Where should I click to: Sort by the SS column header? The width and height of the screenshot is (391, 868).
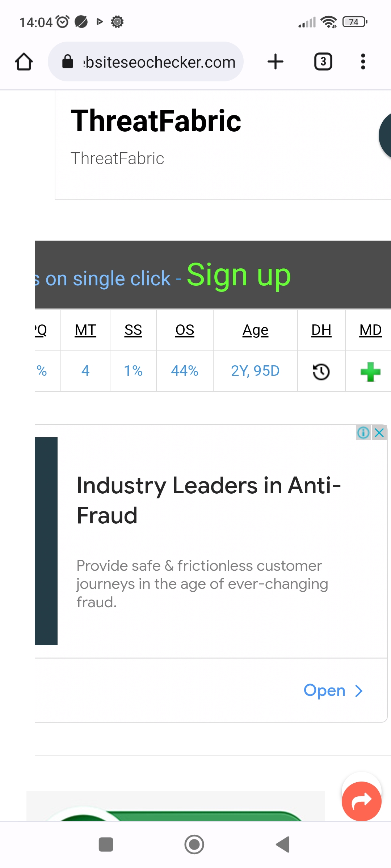(x=133, y=330)
